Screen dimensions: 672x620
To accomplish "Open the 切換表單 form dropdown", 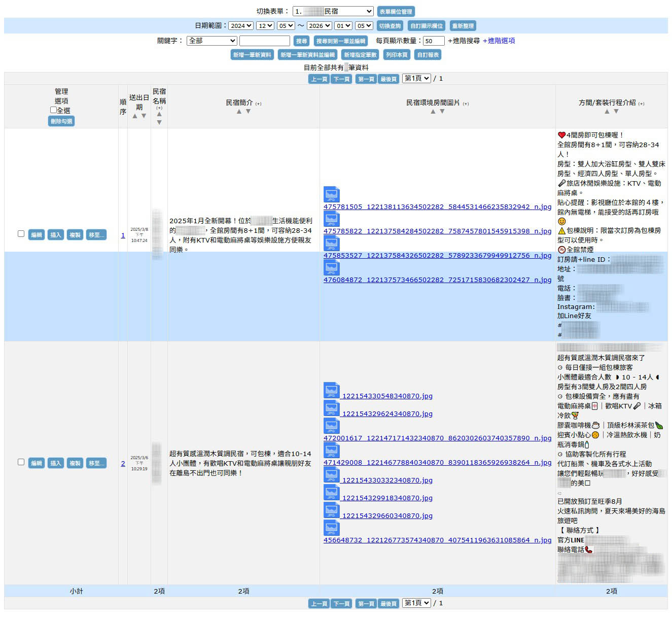I will (x=333, y=11).
